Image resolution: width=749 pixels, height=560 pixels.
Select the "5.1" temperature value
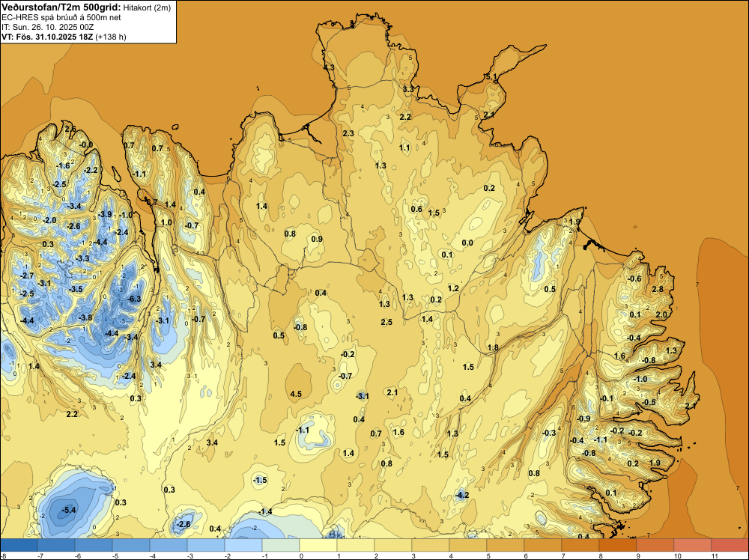(491, 77)
